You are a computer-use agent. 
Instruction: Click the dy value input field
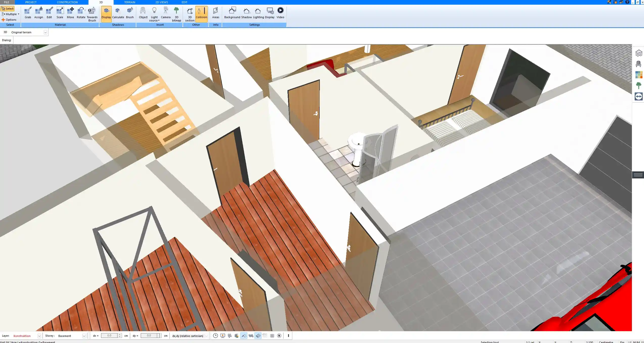point(149,336)
